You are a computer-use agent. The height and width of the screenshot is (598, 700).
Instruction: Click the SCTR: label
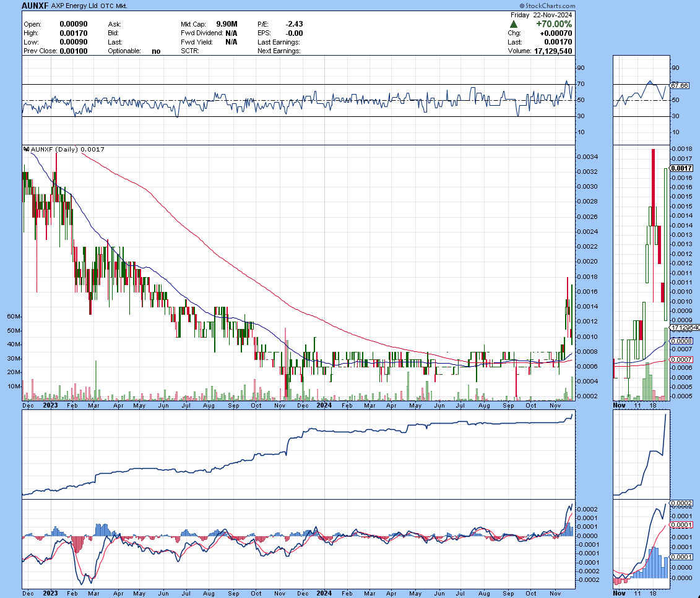click(x=190, y=51)
